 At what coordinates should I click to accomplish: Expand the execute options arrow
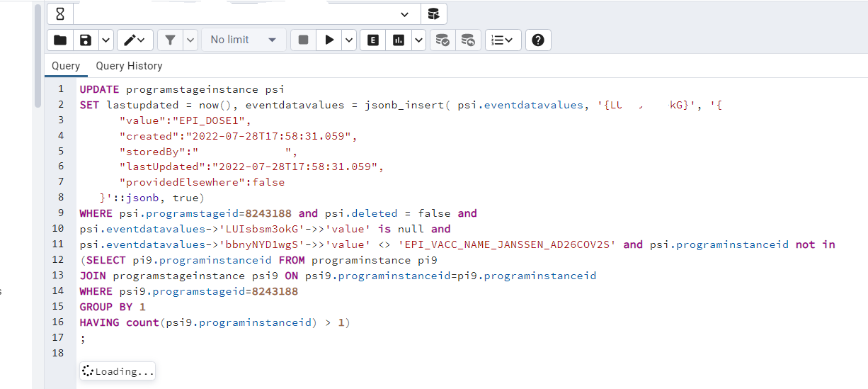(x=348, y=40)
